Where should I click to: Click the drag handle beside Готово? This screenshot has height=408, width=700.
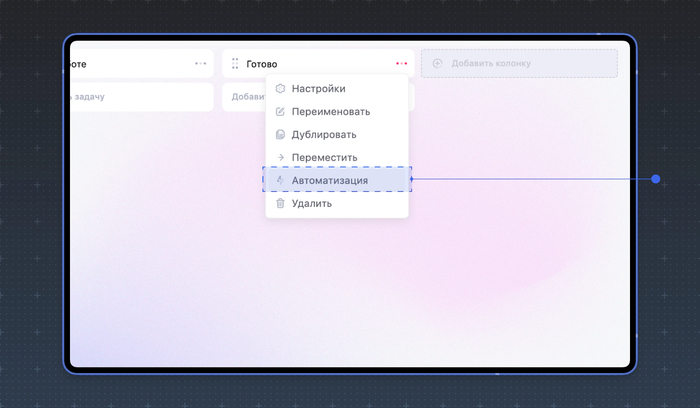(235, 63)
